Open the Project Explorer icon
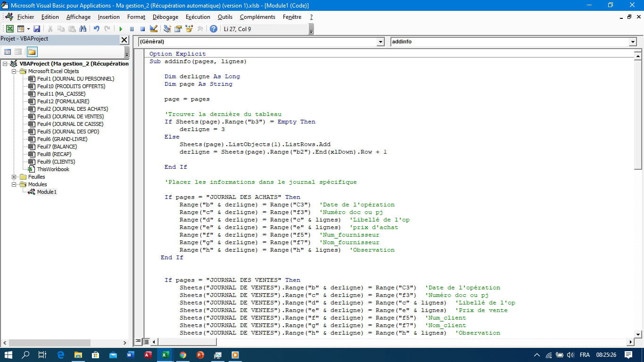Screen dimensions: 644x362 (x=167, y=29)
